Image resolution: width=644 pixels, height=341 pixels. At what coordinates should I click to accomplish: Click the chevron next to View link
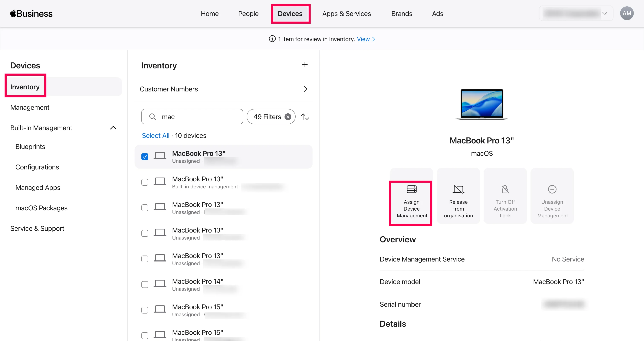click(374, 39)
